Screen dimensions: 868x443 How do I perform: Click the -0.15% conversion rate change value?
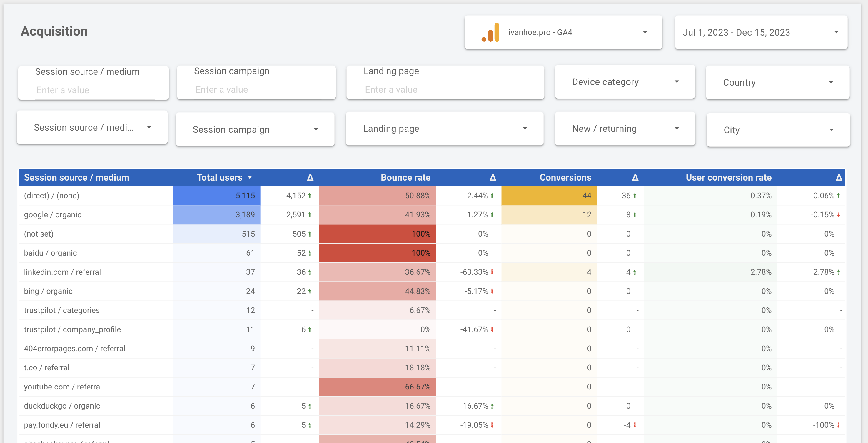click(x=822, y=215)
